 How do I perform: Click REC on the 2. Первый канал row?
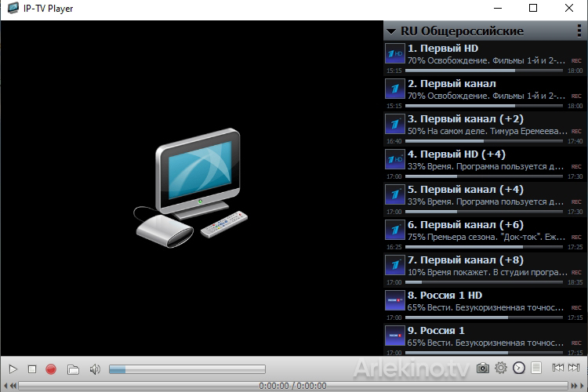point(576,96)
